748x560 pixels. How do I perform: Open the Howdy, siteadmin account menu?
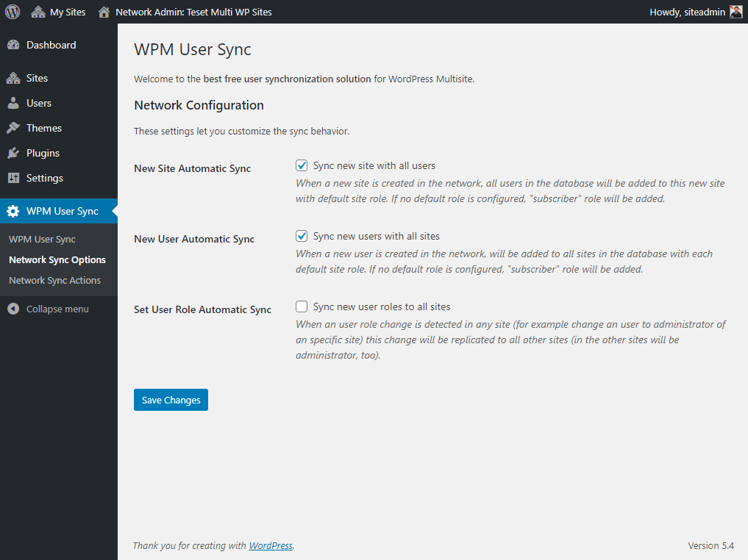pyautogui.click(x=687, y=12)
